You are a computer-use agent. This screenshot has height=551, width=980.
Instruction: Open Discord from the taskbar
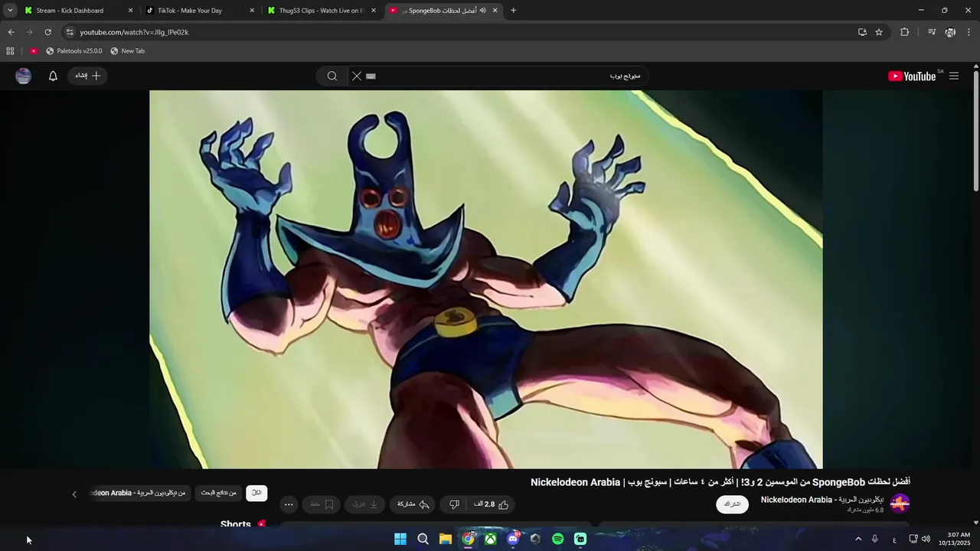pos(513,539)
